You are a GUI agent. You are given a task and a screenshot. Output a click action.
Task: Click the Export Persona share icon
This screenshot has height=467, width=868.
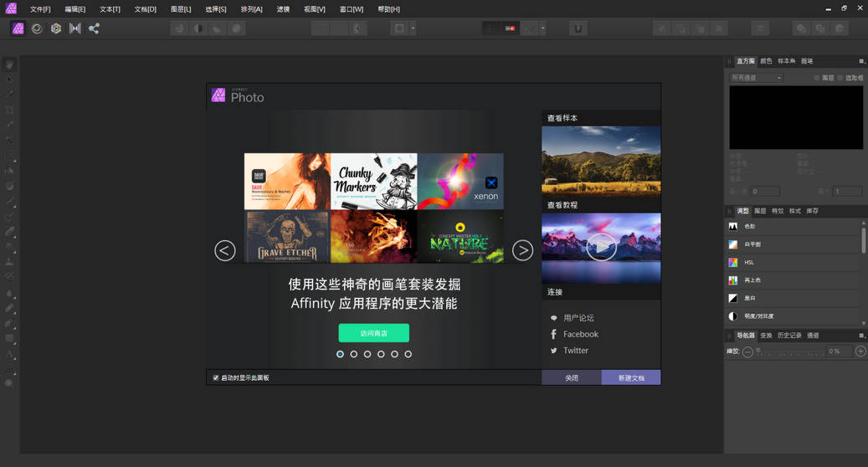[x=94, y=28]
